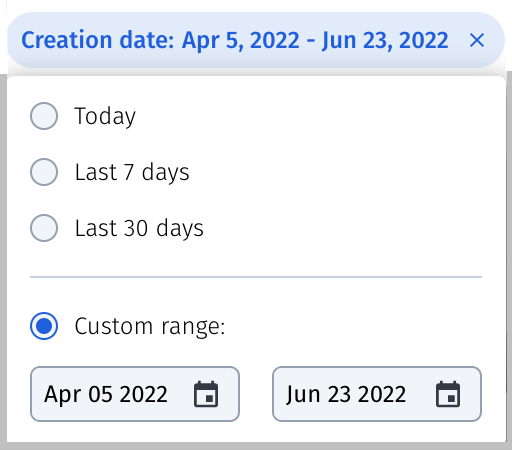512x450 pixels.
Task: Click the day '23' in the end date
Action: point(339,394)
